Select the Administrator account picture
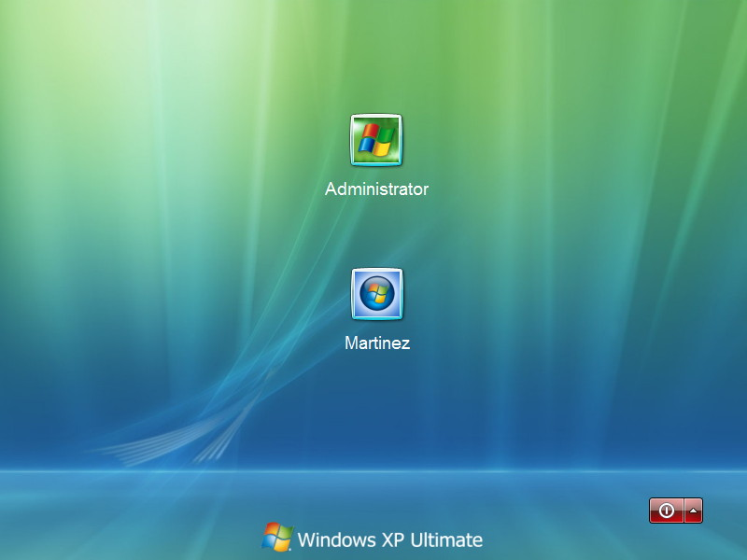The image size is (747, 560). pos(376,140)
